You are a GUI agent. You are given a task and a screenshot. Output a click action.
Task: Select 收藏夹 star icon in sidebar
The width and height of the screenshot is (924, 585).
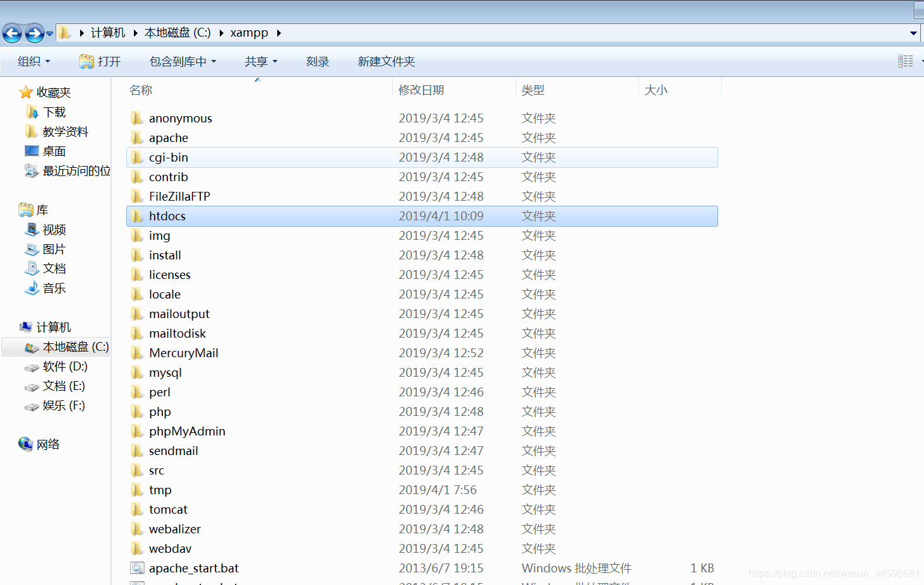click(x=26, y=92)
